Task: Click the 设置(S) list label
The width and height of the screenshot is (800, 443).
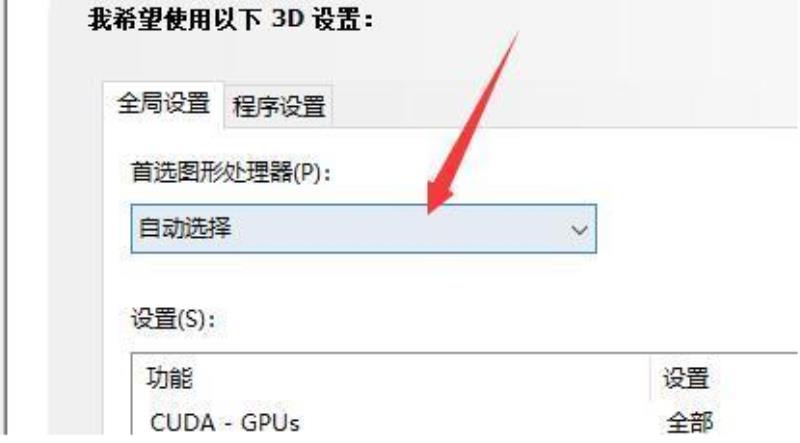Action: coord(173,319)
